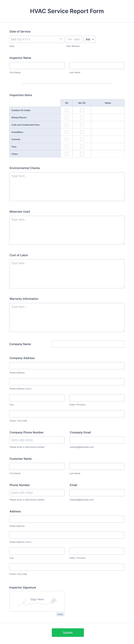Focus the Hour Minutes time field
Viewport: 134px width, 644px height.
(74, 39)
